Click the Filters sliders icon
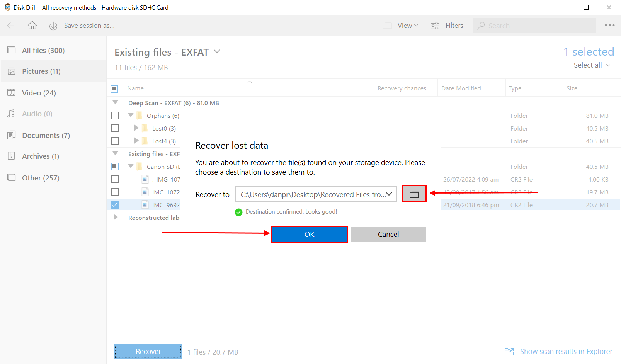 (435, 26)
